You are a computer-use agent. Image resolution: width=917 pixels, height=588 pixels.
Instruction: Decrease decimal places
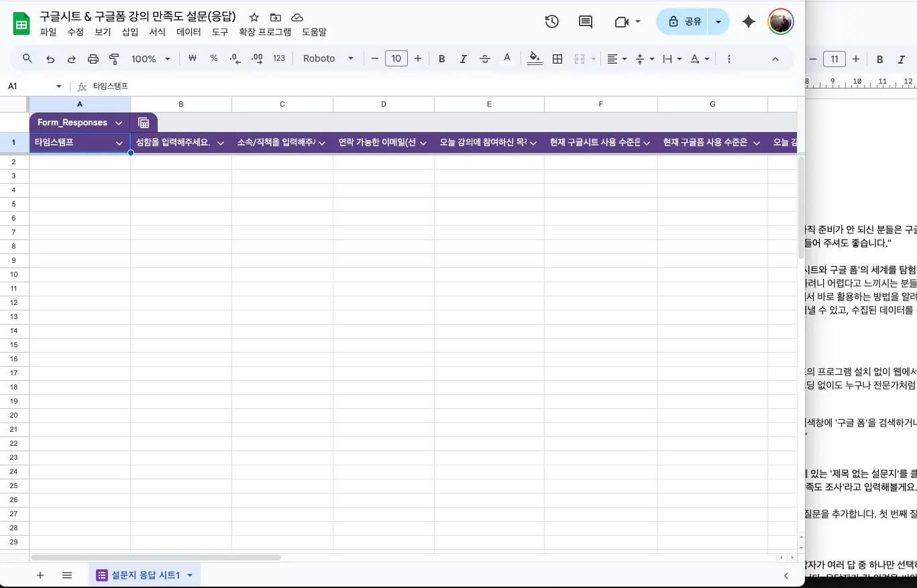click(235, 58)
